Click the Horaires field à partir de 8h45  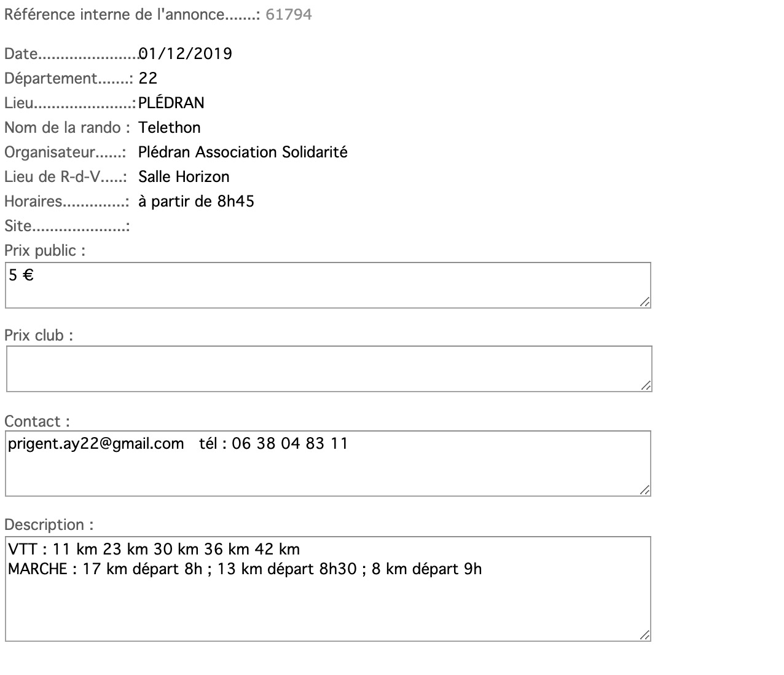196,202
